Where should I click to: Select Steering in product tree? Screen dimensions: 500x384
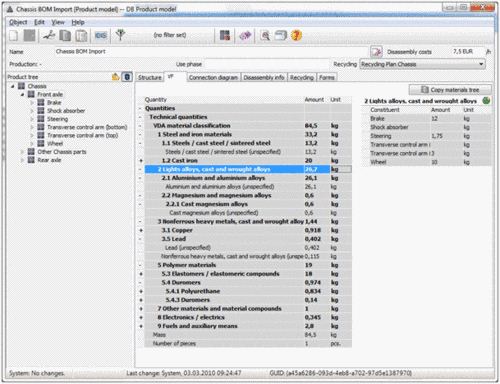(57, 119)
